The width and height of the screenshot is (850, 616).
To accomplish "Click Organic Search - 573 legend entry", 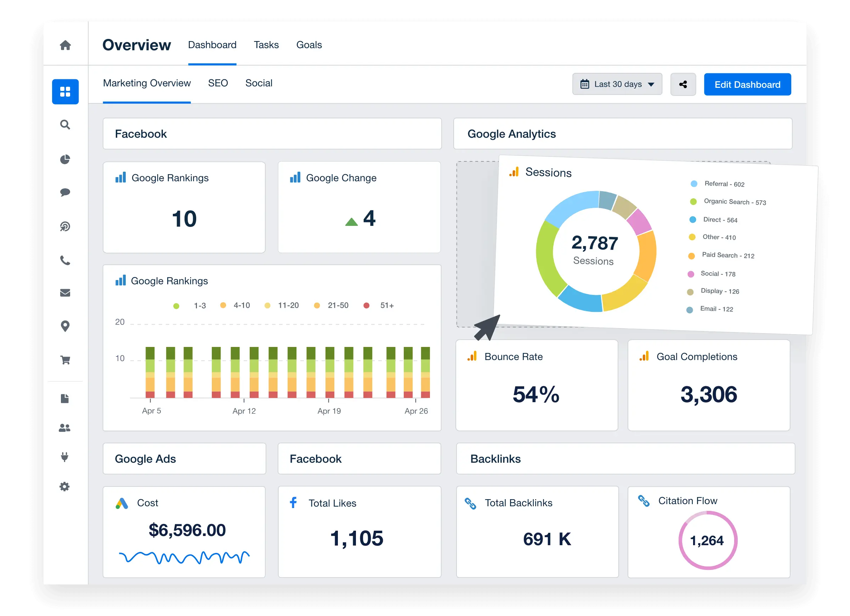I will [x=728, y=202].
